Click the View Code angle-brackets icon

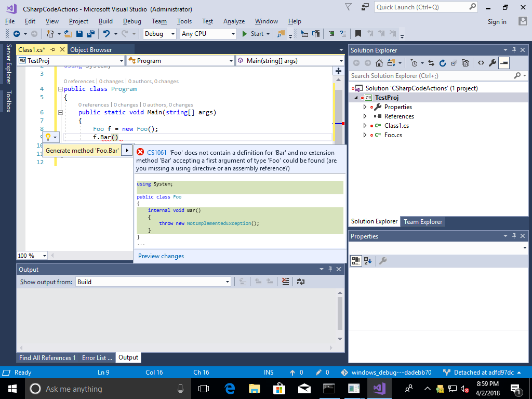pyautogui.click(x=481, y=63)
